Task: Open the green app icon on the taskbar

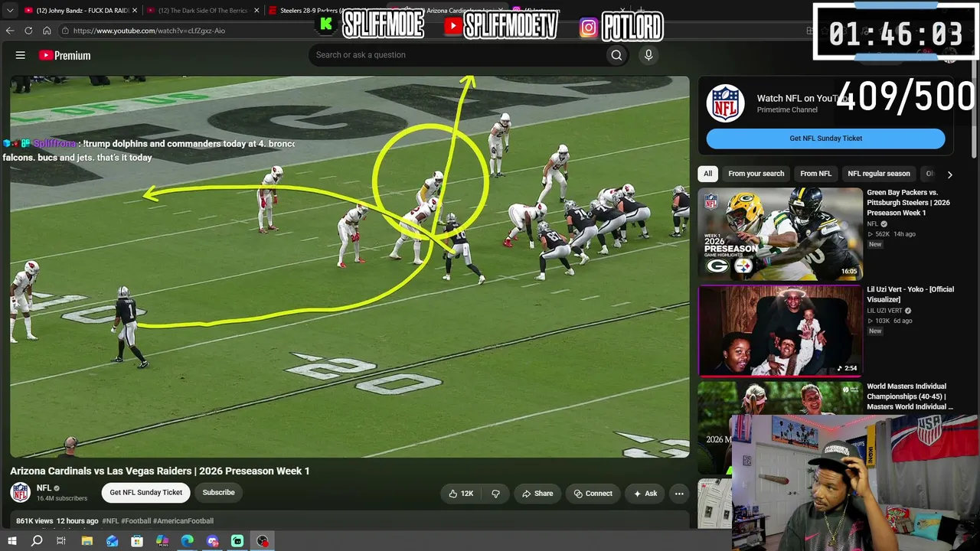Action: coord(237,541)
